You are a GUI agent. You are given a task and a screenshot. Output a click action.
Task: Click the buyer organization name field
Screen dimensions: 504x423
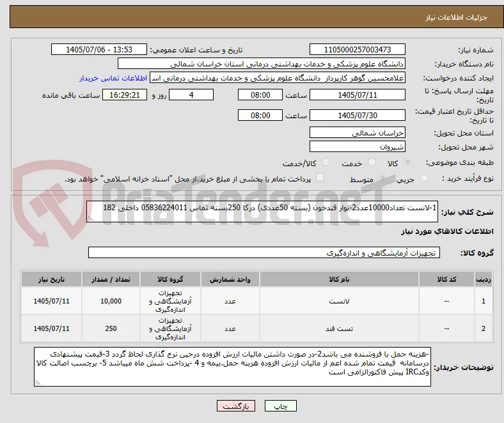point(262,64)
